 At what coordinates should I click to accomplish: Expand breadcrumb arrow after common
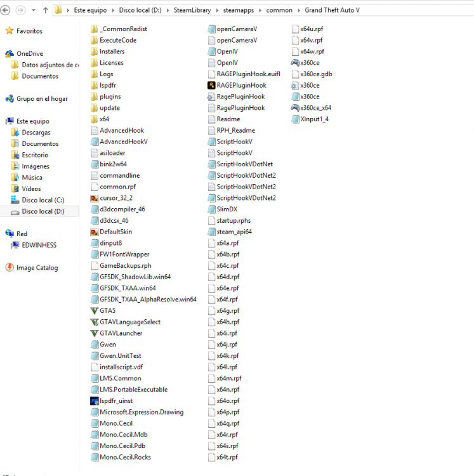tap(299, 10)
